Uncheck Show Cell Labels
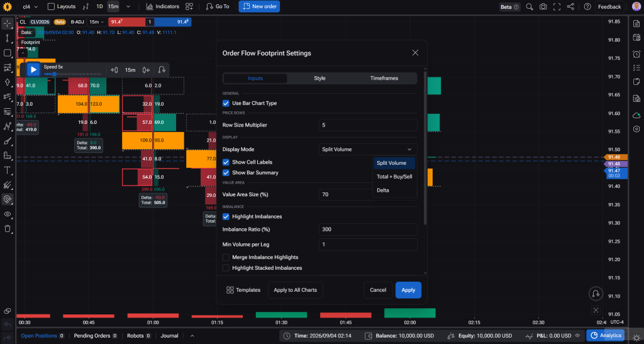The height and width of the screenshot is (344, 644). click(226, 162)
